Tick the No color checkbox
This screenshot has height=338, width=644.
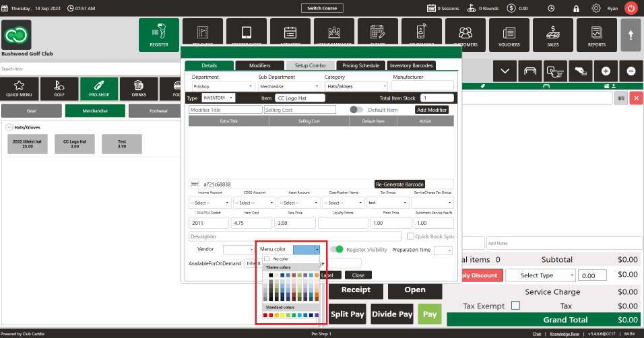pyautogui.click(x=267, y=259)
